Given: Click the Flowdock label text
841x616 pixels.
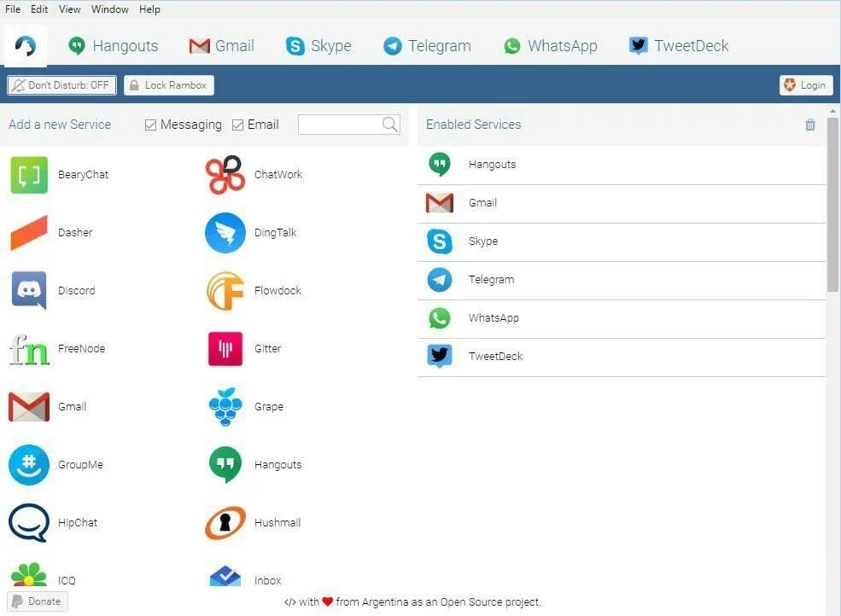Looking at the screenshot, I should tap(277, 291).
